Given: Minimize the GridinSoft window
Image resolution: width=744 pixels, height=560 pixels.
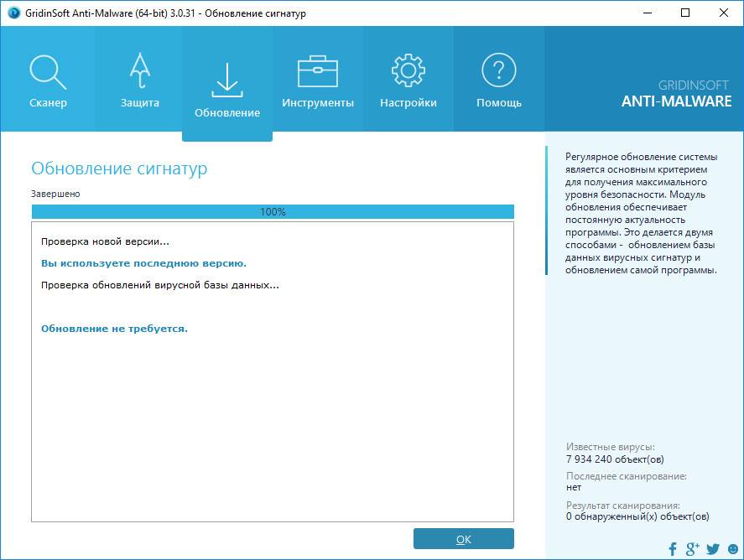Looking at the screenshot, I should pyautogui.click(x=648, y=13).
